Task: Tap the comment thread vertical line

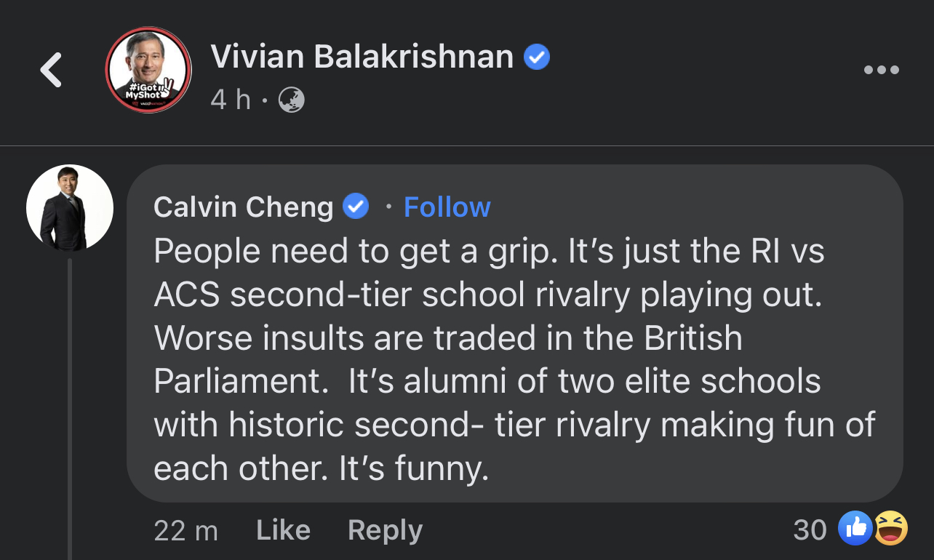Action: tap(70, 407)
